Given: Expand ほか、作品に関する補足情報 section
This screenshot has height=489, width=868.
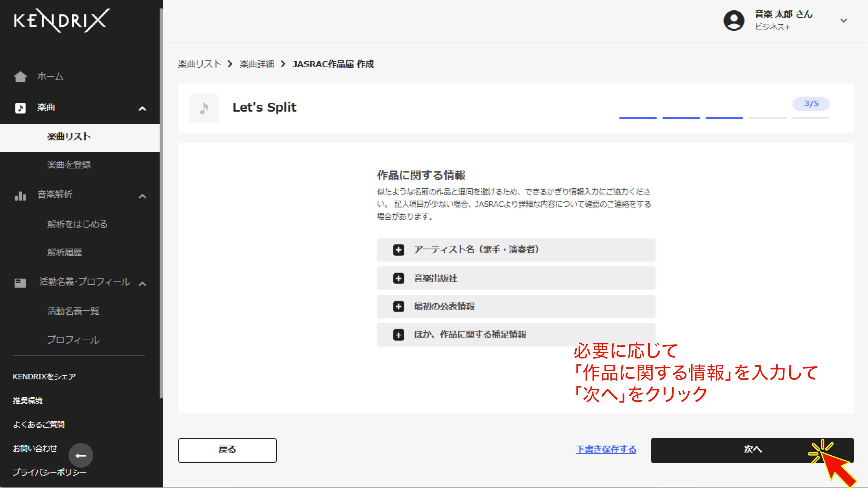Looking at the screenshot, I should [516, 335].
